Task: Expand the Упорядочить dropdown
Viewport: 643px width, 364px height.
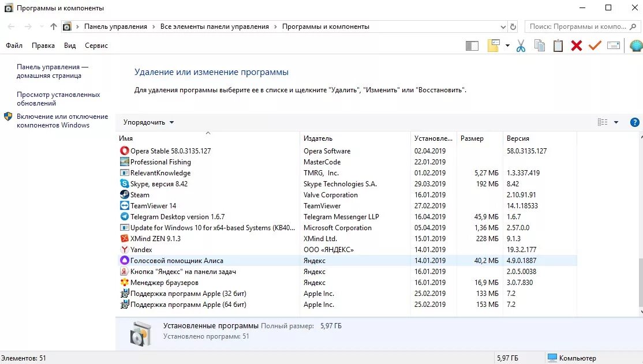Action: [x=148, y=122]
